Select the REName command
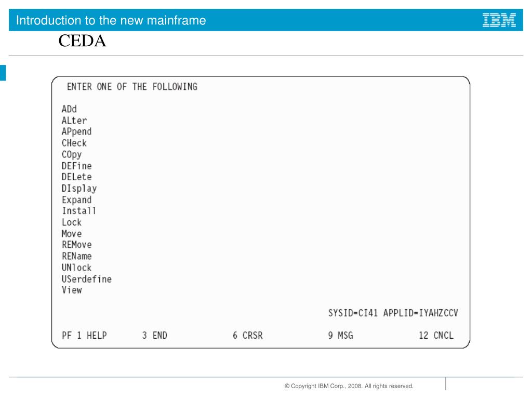The height and width of the screenshot is (399, 532). pos(77,256)
